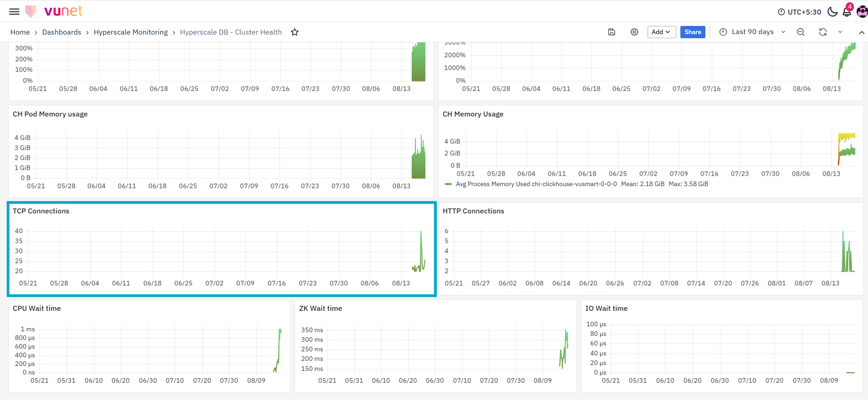Toggle dark mode moon icon
868x400 pixels.
[832, 12]
